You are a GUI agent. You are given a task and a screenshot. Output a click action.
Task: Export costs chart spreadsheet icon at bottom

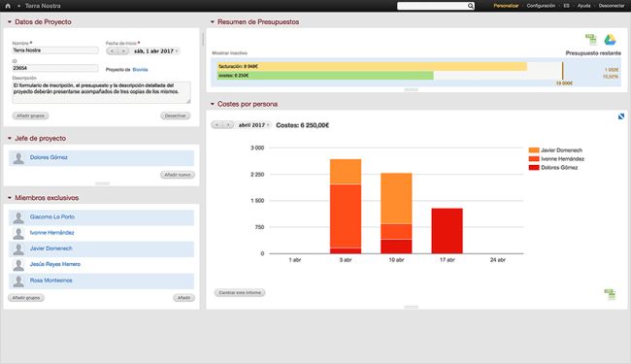(x=610, y=294)
